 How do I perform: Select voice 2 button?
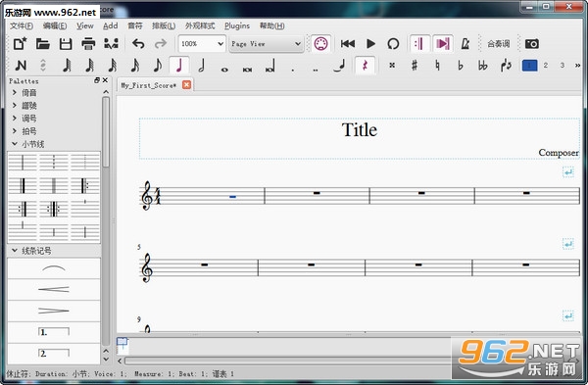(x=546, y=66)
